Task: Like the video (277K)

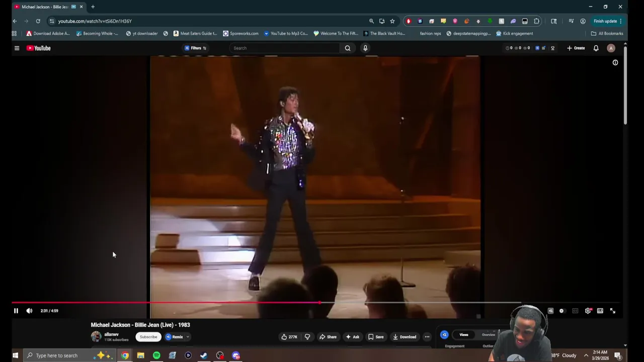Action: tap(289, 337)
